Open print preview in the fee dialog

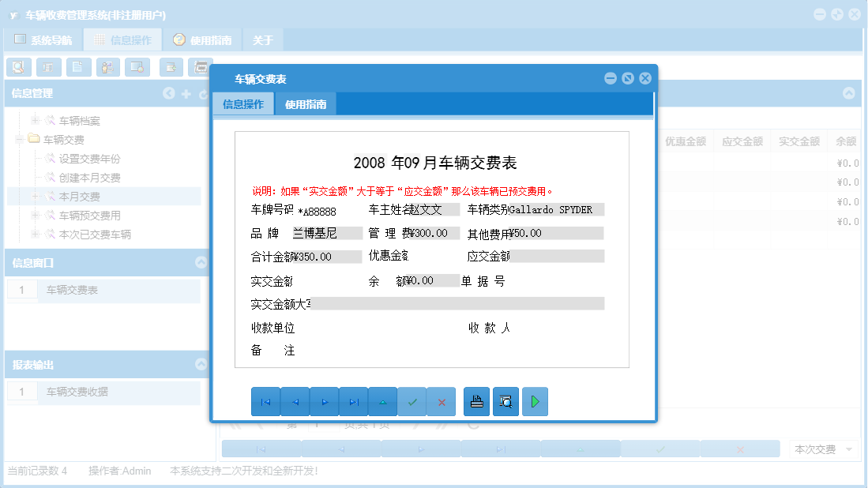pyautogui.click(x=505, y=401)
